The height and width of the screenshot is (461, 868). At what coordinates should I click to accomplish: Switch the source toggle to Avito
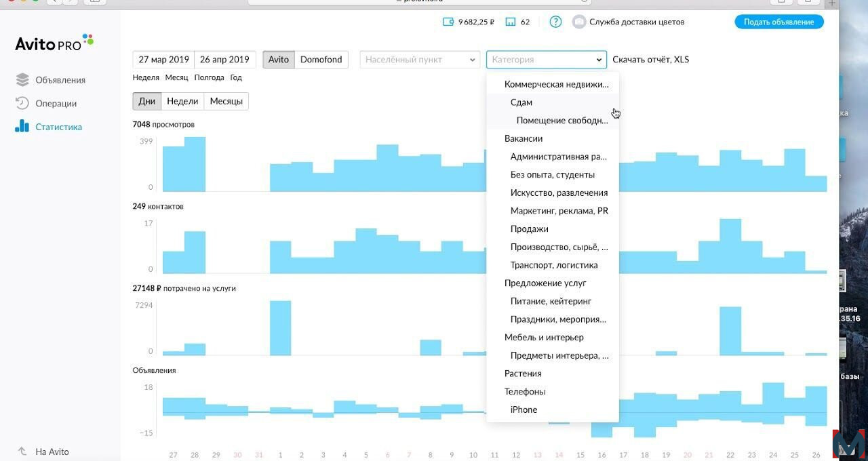tap(279, 60)
